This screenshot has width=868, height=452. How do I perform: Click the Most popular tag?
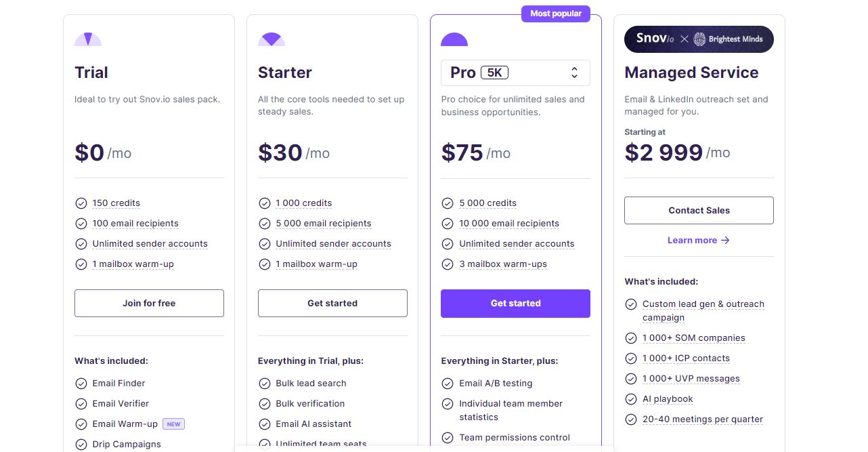pos(555,14)
